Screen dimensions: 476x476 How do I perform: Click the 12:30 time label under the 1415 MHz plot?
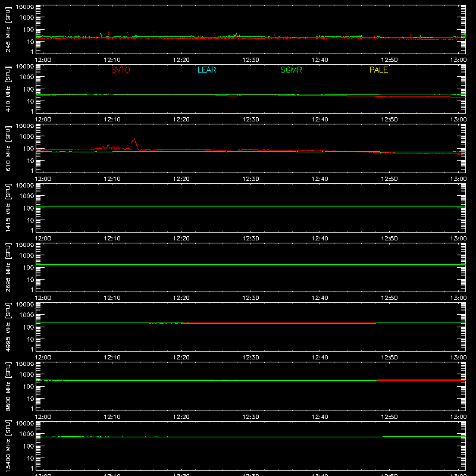click(x=250, y=239)
